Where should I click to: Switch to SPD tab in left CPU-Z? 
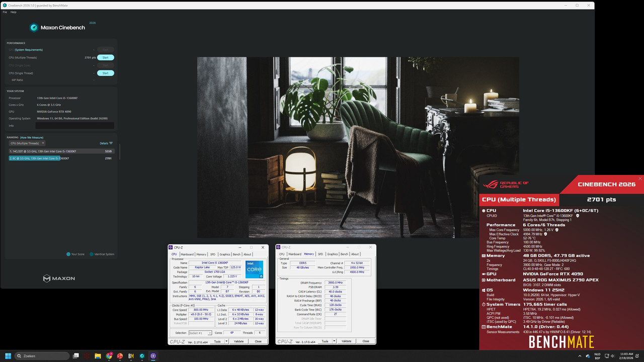213,254
